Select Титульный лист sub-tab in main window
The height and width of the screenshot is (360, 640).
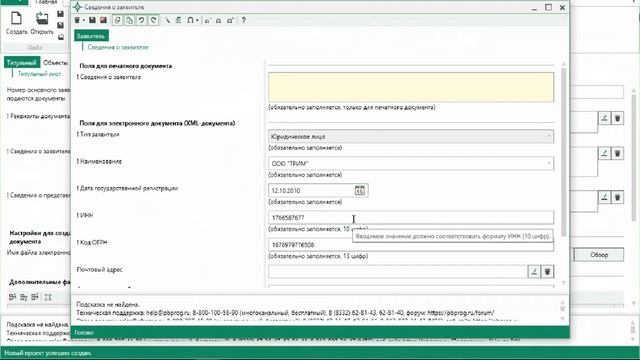click(x=39, y=74)
